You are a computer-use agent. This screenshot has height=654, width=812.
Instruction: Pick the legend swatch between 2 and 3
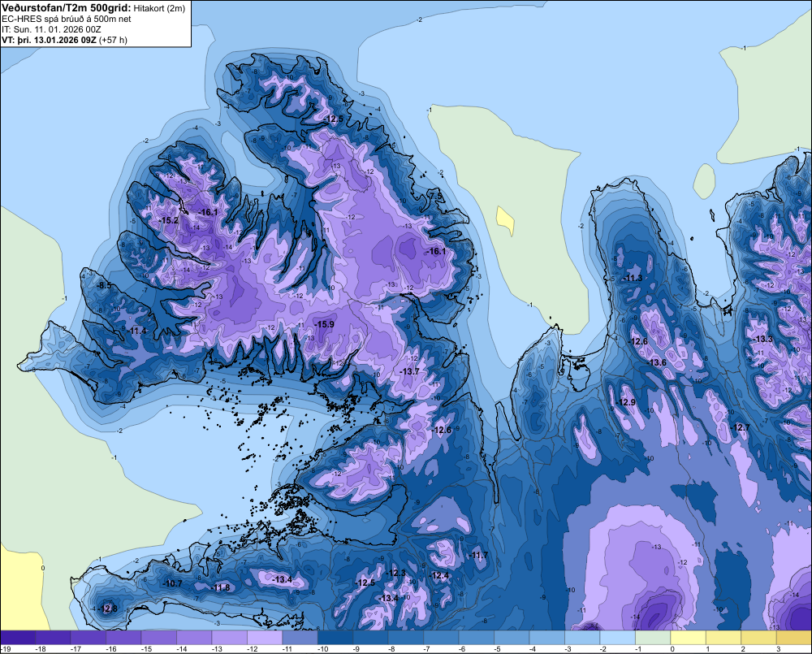759,638
